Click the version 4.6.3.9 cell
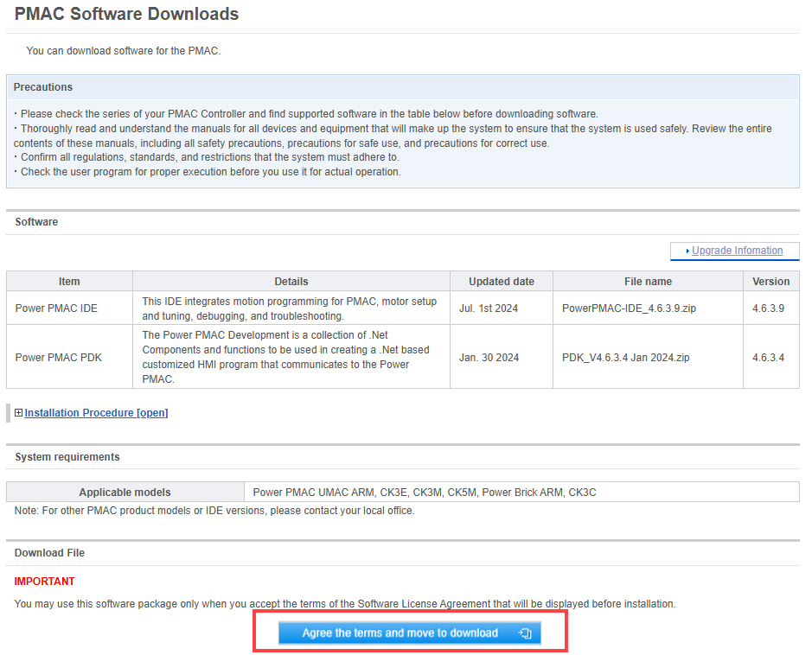 [x=771, y=308]
